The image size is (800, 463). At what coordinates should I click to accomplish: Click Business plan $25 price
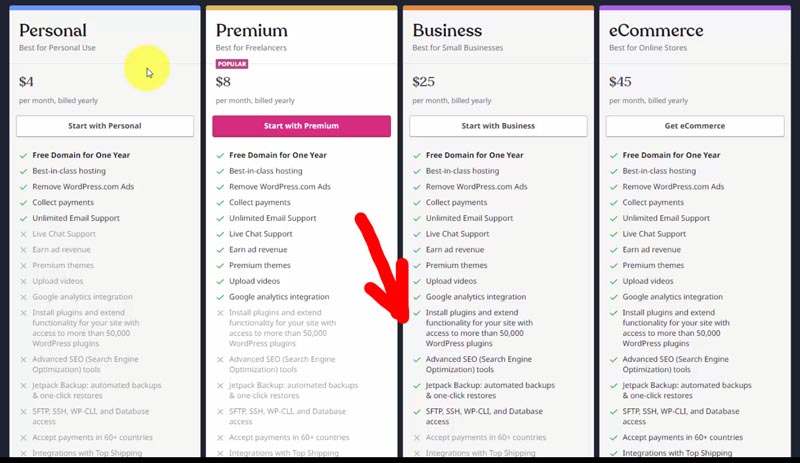(x=423, y=82)
